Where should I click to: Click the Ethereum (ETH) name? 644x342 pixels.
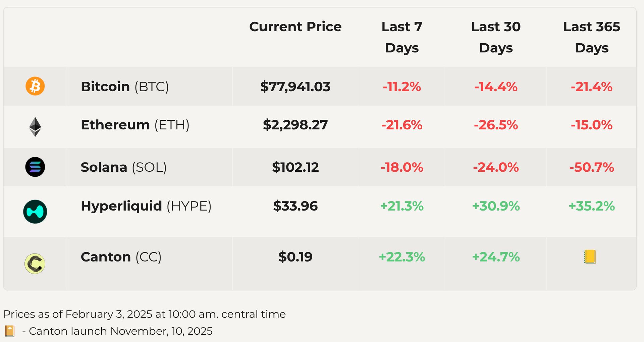pyautogui.click(x=135, y=125)
